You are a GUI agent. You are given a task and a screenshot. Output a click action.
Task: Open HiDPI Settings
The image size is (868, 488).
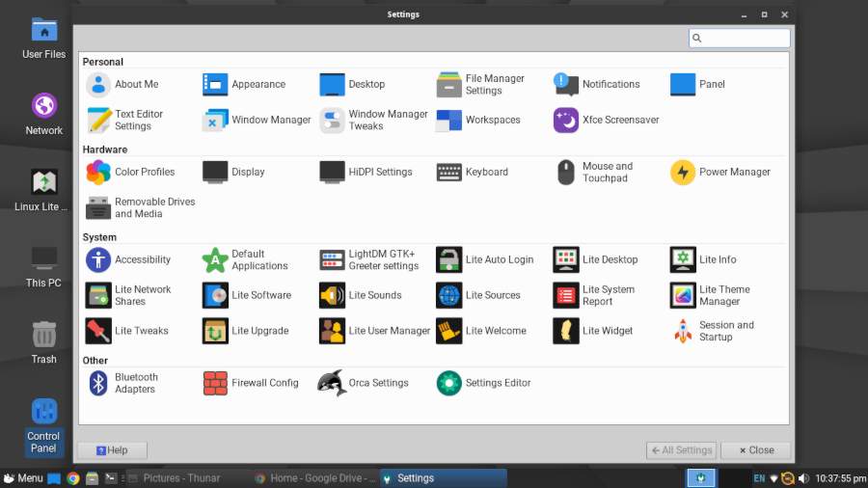pyautogui.click(x=366, y=172)
